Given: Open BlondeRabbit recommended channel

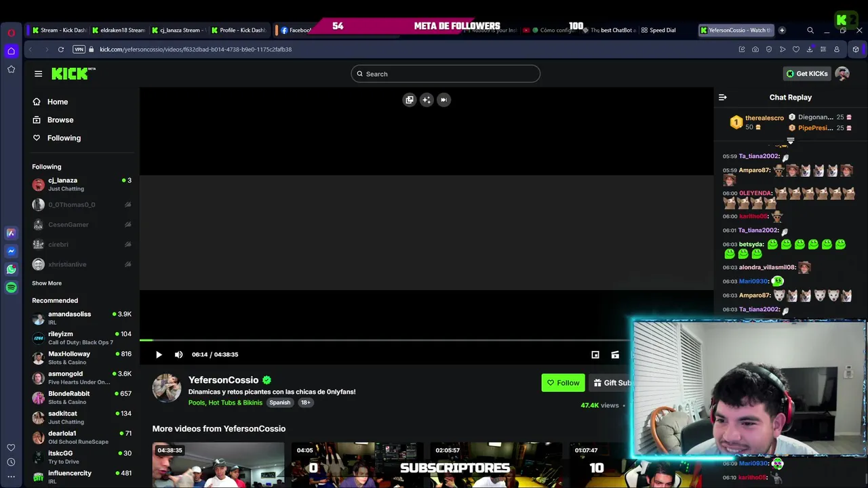Looking at the screenshot, I should click(81, 397).
